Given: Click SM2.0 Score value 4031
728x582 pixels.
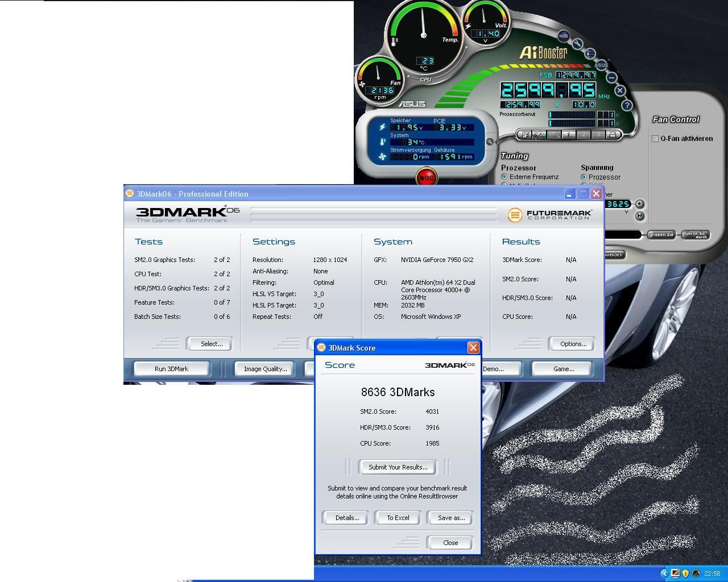Looking at the screenshot, I should pyautogui.click(x=432, y=411).
